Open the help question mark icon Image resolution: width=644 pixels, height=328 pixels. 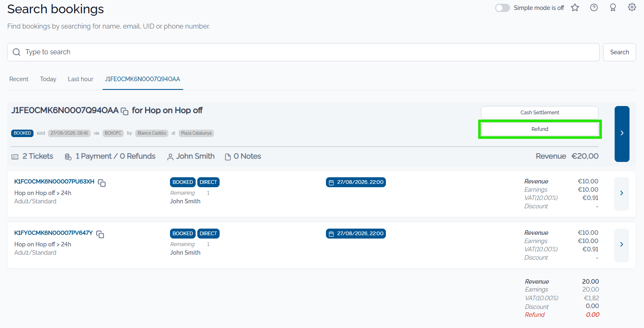coord(594,7)
